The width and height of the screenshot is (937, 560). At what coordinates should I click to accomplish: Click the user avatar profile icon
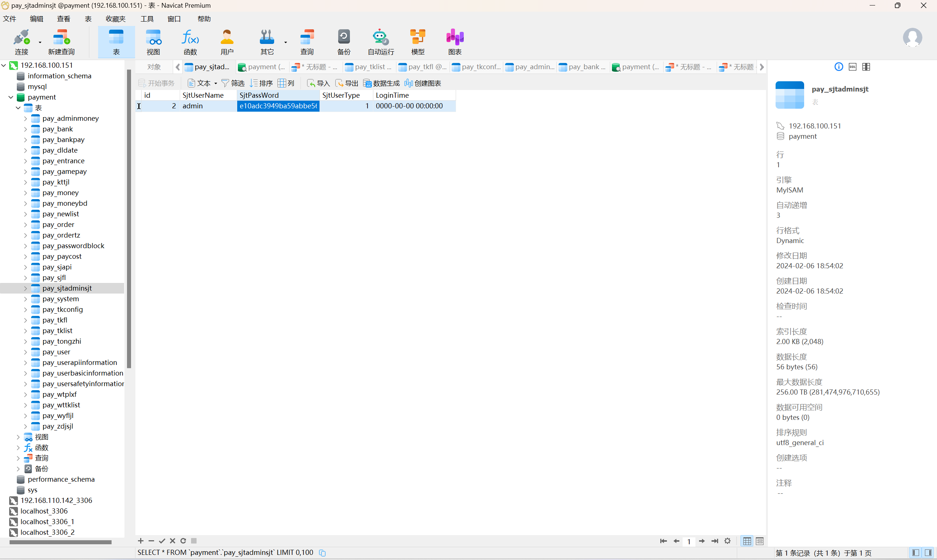(912, 37)
